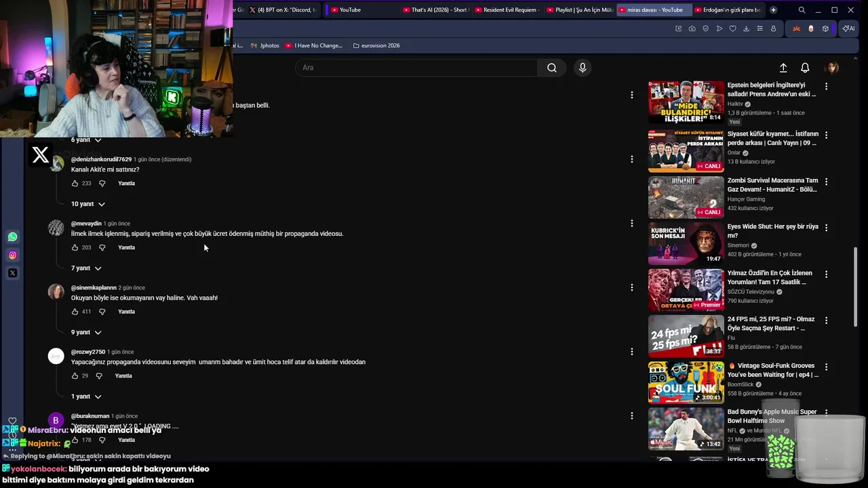Dislike the comment by @denizhankorudil7629
The width and height of the screenshot is (868, 488).
tap(102, 184)
